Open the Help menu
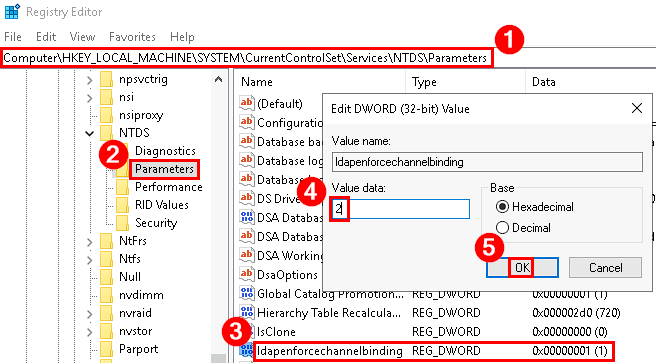 click(x=182, y=37)
